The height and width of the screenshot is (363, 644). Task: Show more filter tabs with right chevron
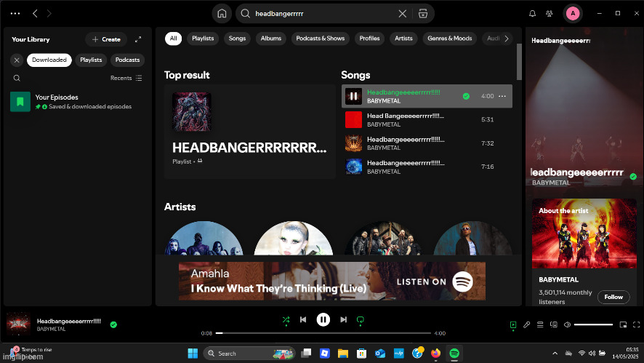click(507, 39)
